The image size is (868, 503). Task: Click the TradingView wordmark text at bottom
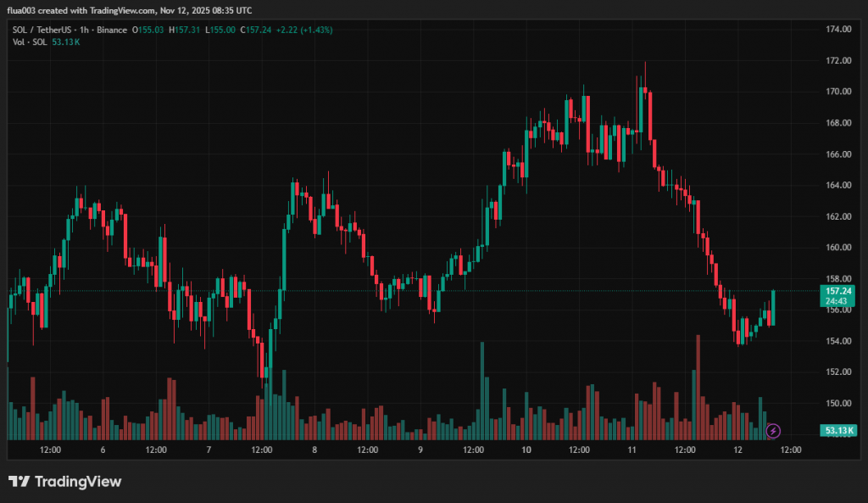(x=77, y=482)
